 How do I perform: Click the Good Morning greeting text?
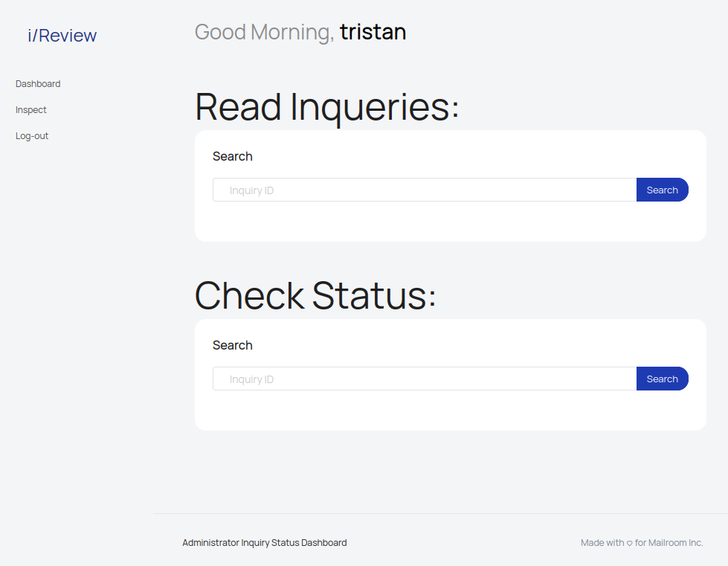coord(264,32)
